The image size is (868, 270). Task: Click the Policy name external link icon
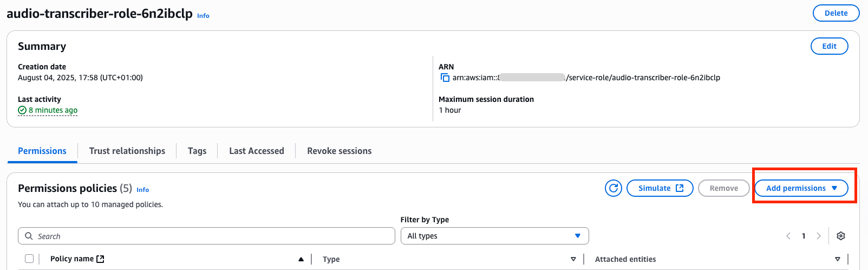[x=100, y=259]
